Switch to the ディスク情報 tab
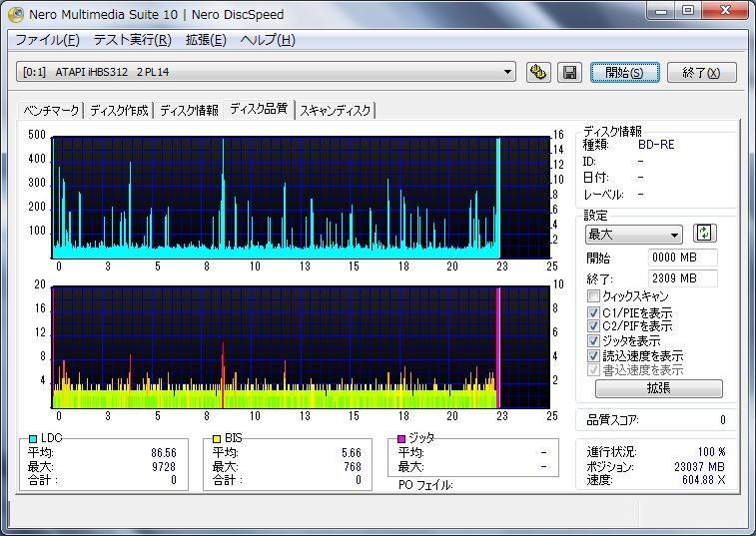Image resolution: width=756 pixels, height=536 pixels. point(189,111)
